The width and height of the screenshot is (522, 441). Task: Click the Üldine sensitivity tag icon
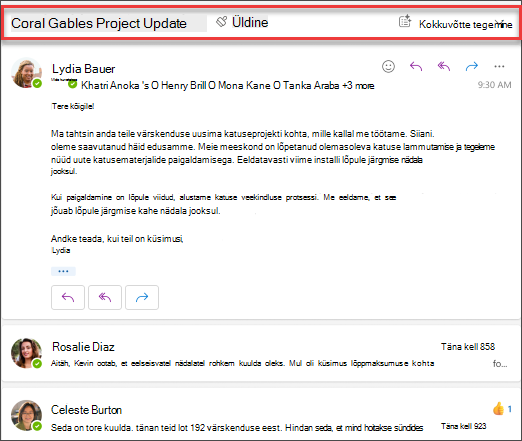click(x=221, y=22)
